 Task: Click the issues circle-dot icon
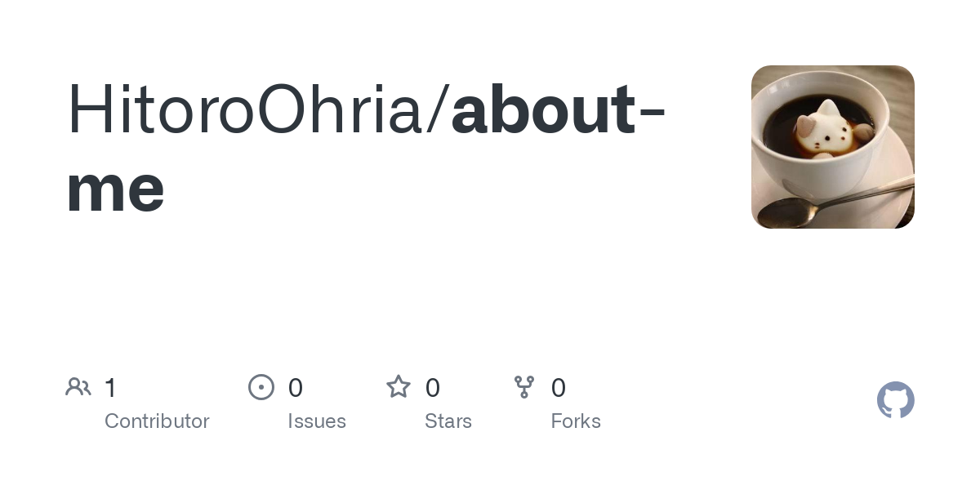point(261,387)
